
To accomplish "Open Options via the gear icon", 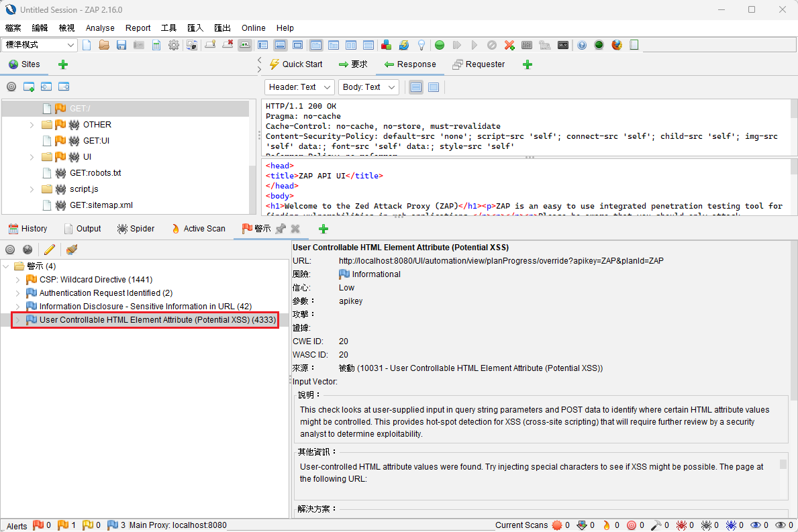I will coord(173,45).
